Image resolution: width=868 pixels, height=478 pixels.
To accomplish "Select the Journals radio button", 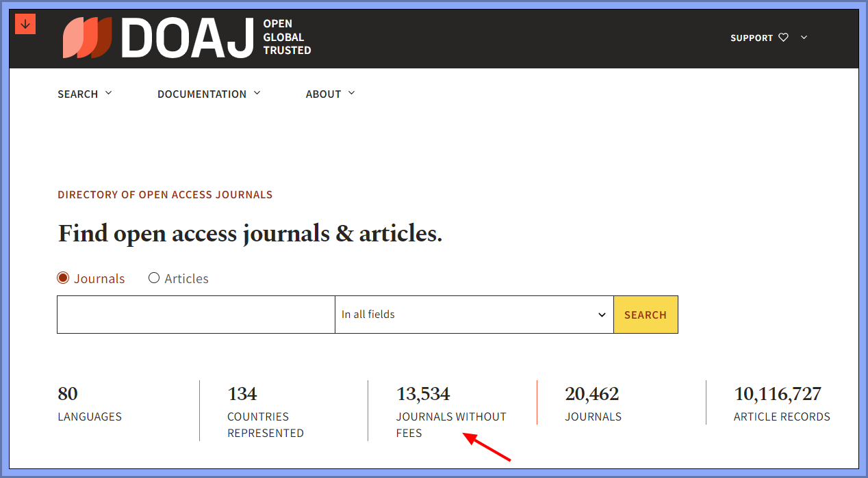I will tap(63, 278).
